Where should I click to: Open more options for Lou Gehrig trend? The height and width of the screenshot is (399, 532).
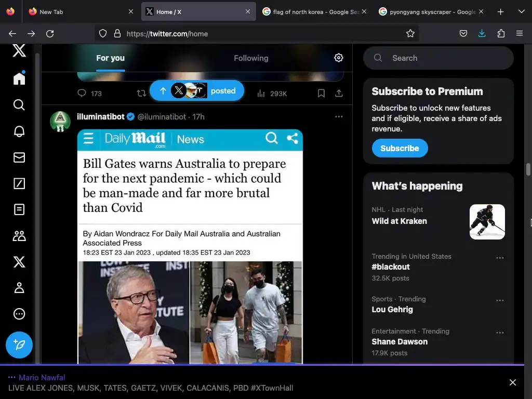tap(500, 300)
